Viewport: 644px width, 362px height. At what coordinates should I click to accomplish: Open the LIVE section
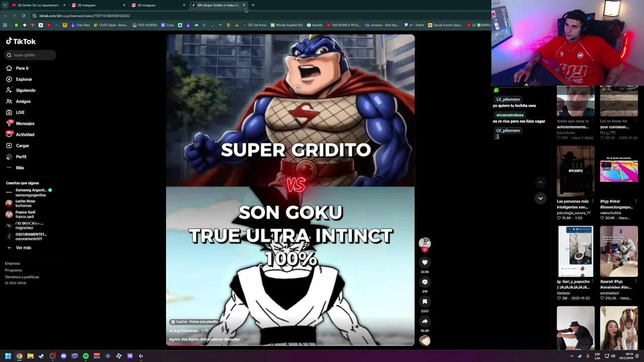[x=16, y=112]
